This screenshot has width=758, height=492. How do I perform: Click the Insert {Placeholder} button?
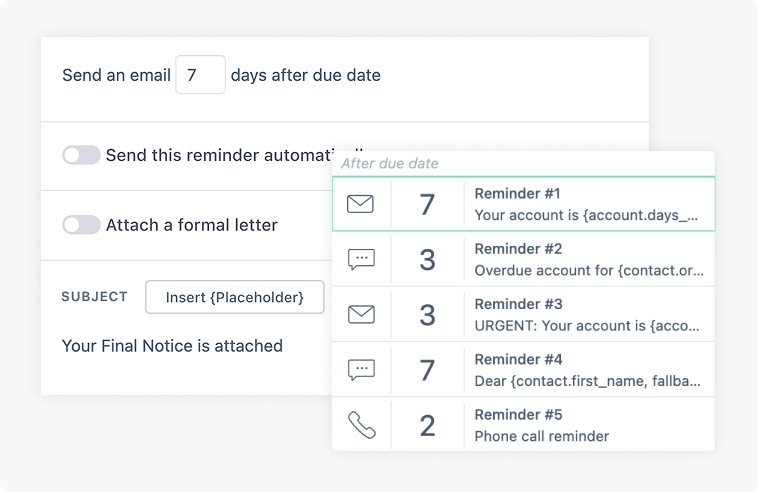pos(235,297)
